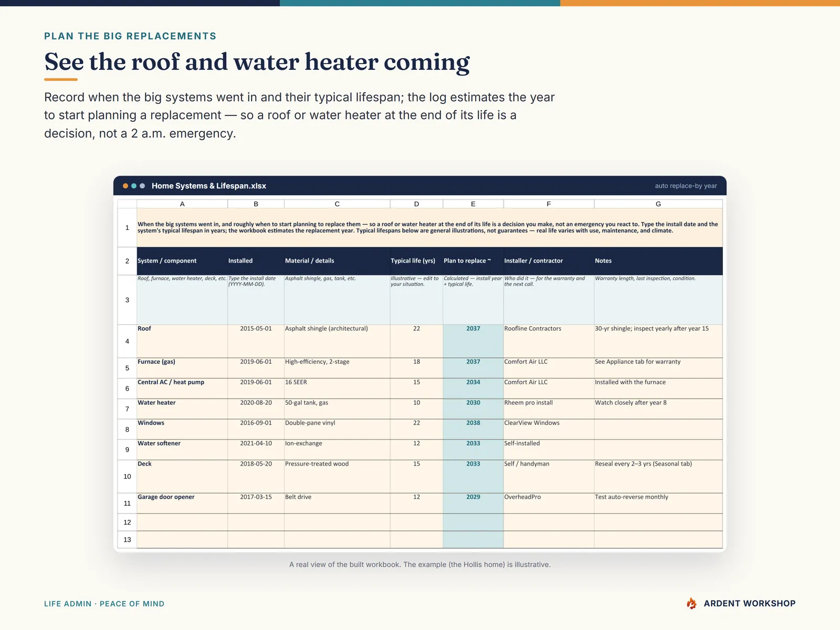Click the 'Typical life (yrs)' header cell
This screenshot has width=840, height=630.
(x=416, y=261)
